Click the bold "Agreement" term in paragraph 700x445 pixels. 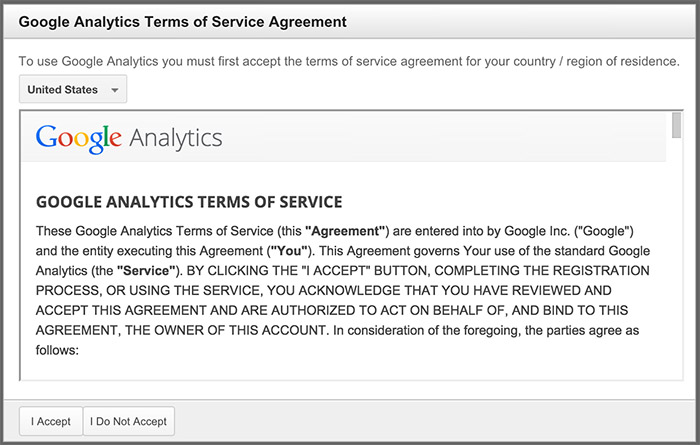click(x=346, y=229)
